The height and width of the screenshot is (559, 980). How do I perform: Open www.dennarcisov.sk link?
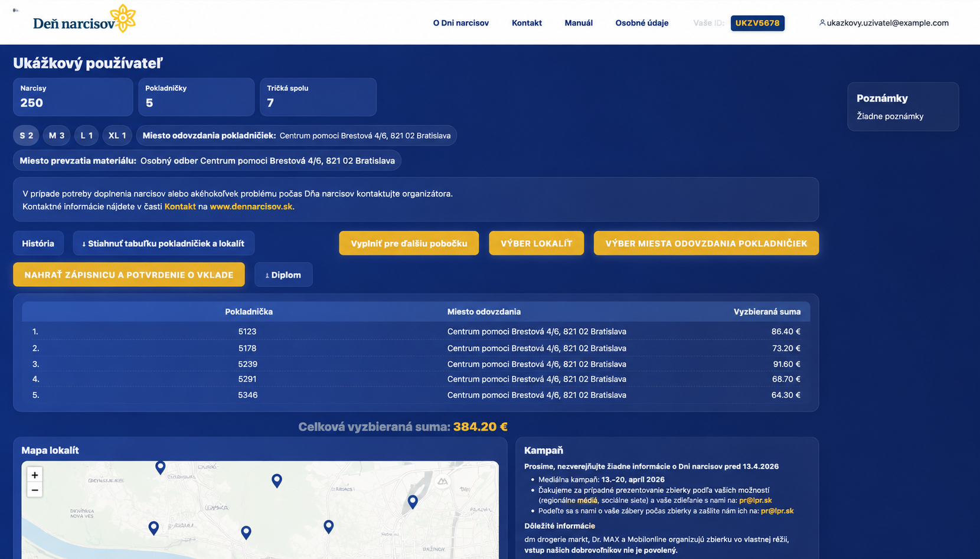[x=251, y=207]
